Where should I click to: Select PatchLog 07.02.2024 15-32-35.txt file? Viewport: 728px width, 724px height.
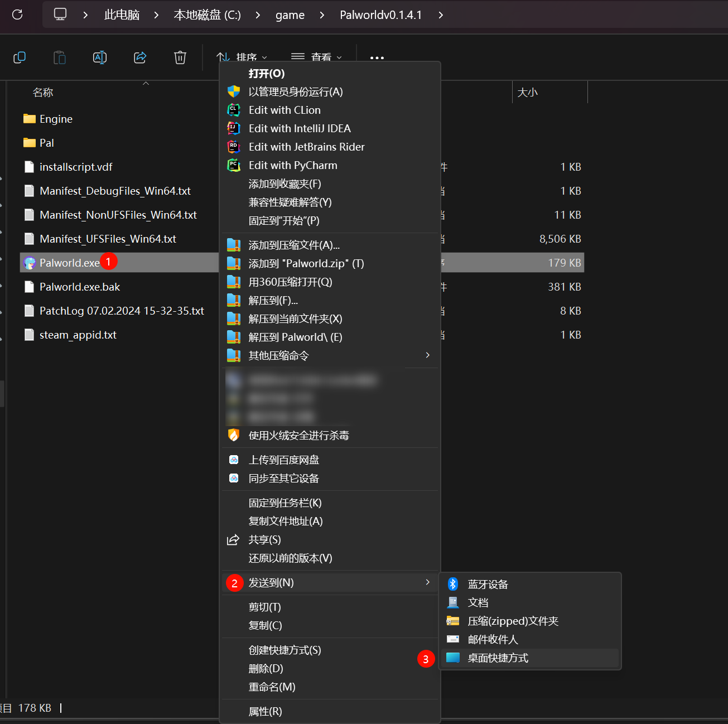click(122, 311)
